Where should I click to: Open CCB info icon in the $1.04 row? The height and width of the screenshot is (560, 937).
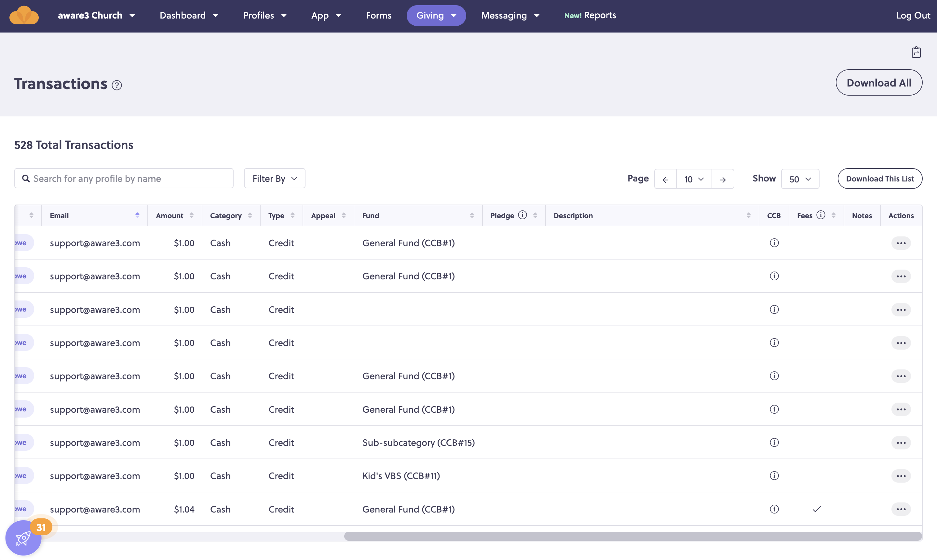774,509
